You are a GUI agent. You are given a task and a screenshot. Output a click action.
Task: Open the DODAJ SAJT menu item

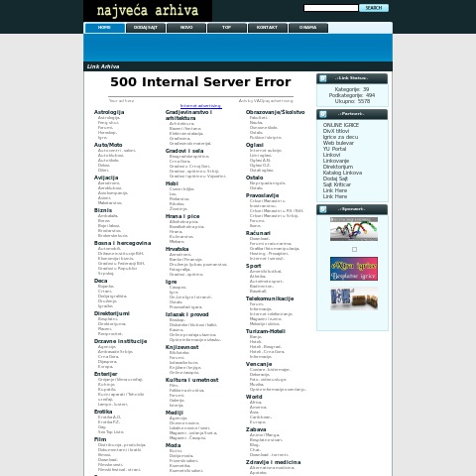[x=146, y=28]
